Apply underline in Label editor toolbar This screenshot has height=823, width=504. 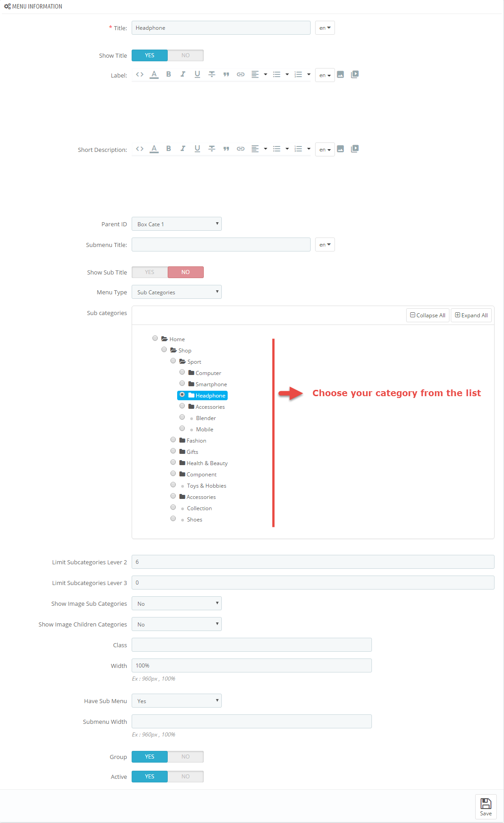coord(197,74)
